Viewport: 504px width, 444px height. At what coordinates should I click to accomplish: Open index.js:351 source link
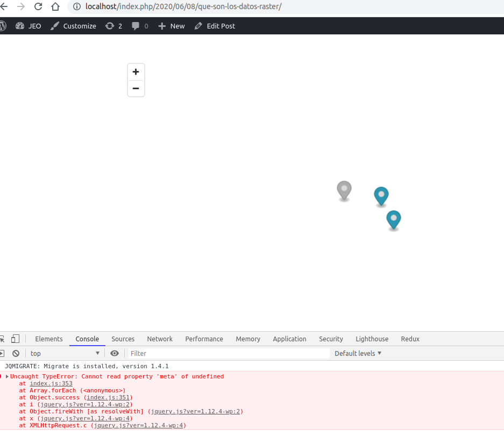click(108, 397)
